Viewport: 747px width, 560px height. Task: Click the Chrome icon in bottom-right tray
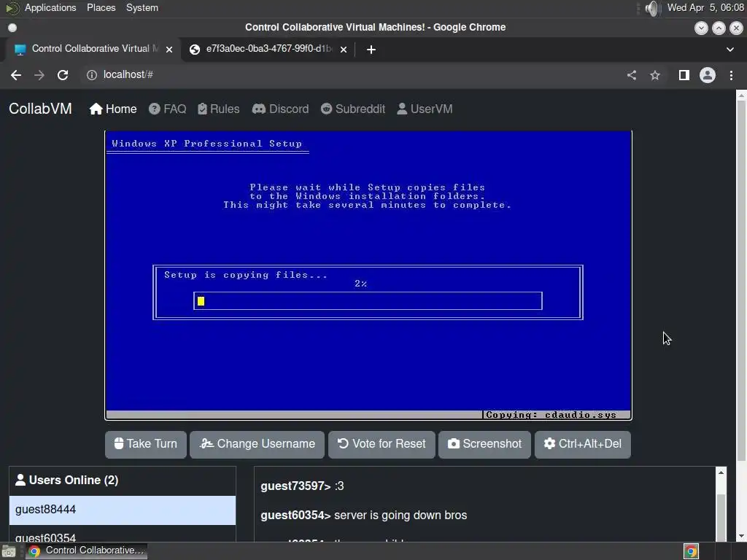coord(691,551)
